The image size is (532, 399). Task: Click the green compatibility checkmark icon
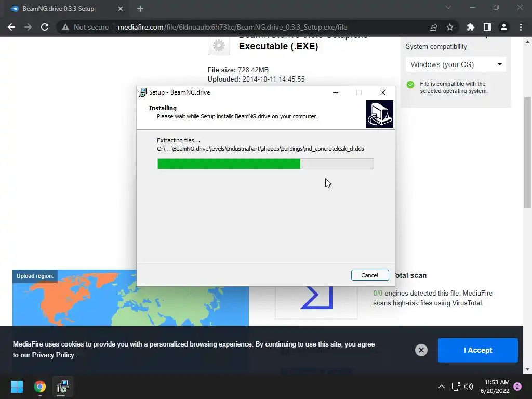click(x=410, y=85)
